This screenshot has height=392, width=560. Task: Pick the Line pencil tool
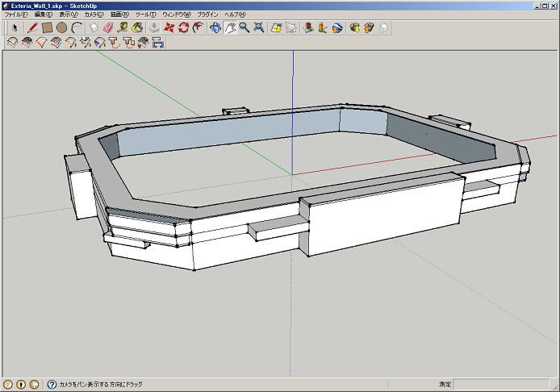33,27
